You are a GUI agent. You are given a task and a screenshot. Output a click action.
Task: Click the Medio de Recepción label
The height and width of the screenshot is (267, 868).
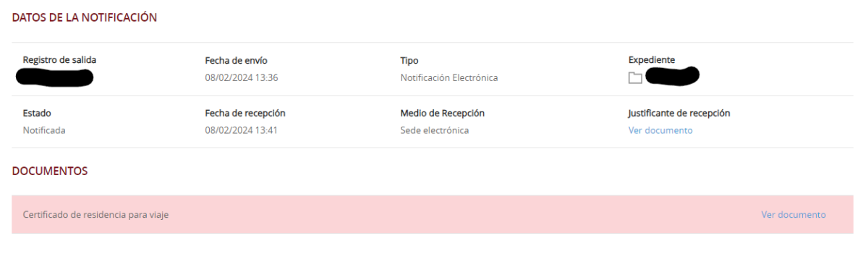(x=443, y=114)
